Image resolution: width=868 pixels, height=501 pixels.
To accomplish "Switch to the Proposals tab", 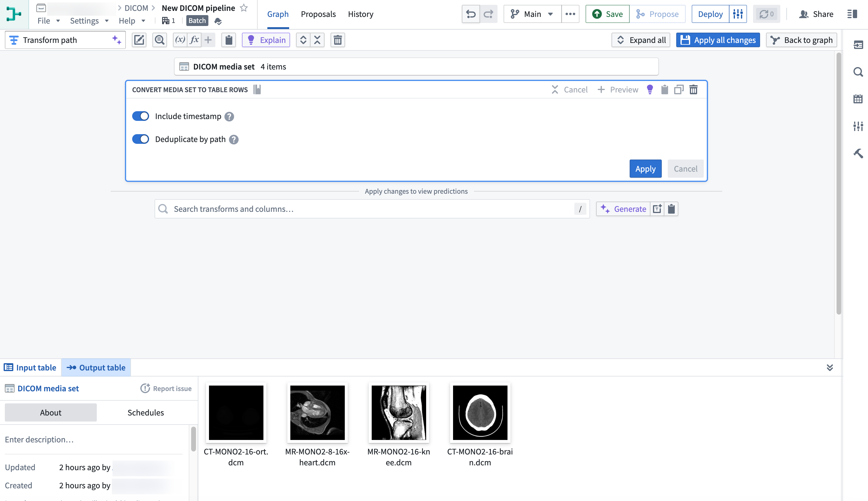I will click(318, 14).
